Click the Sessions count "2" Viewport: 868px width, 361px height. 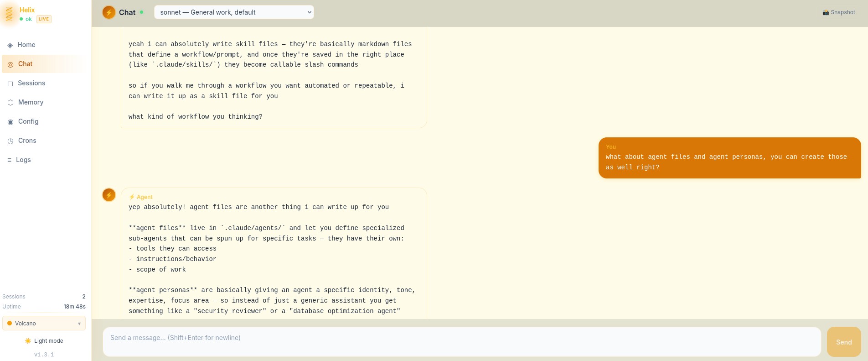click(84, 297)
